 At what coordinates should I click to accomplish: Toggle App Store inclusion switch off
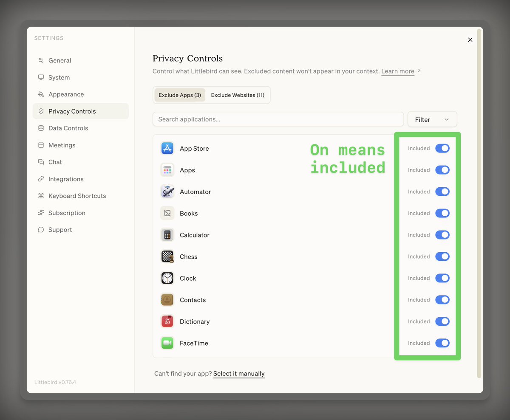point(442,148)
